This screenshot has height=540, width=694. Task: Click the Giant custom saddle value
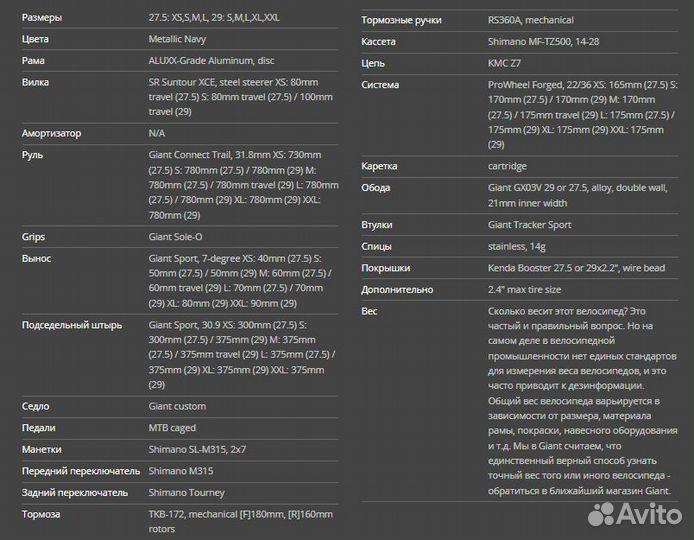click(x=177, y=406)
